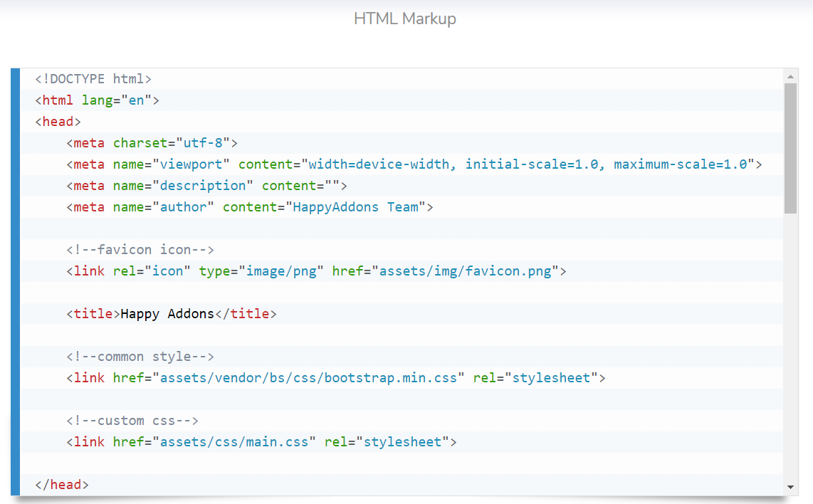Click the favicon icon comment
The width and height of the screenshot is (813, 504).
coord(140,249)
